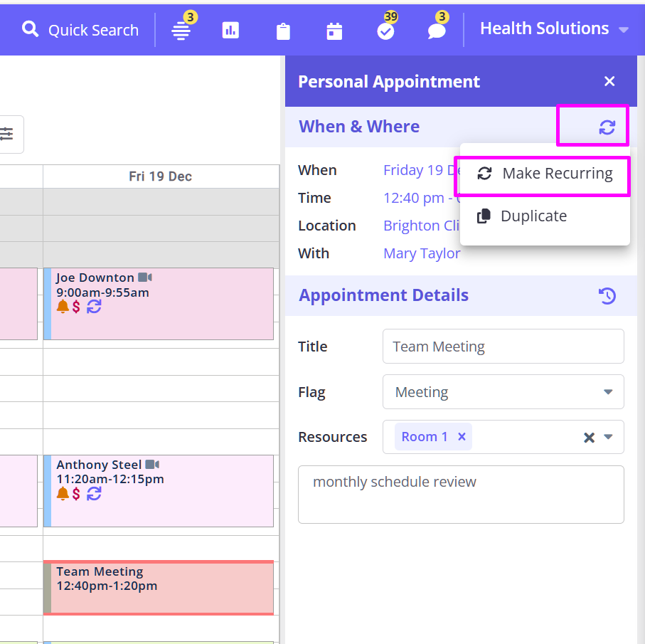Viewport: 645px width, 644px height.
Task: Click the history icon beside Appointment Details
Action: coord(607,295)
